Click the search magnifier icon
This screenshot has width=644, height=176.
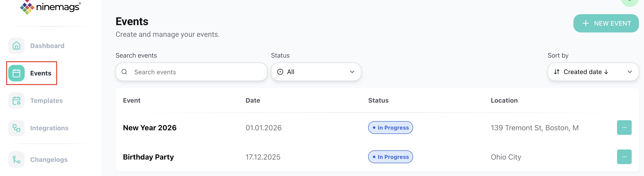(x=124, y=72)
